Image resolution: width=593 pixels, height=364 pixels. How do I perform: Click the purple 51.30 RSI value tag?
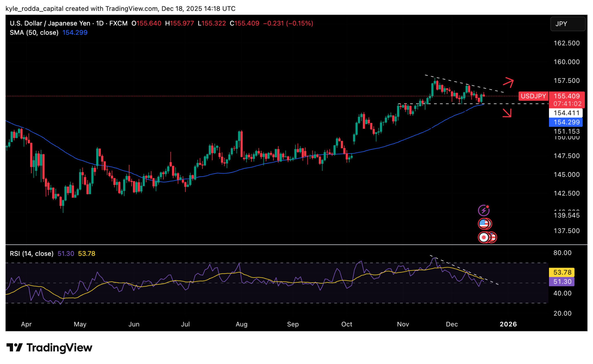tap(562, 282)
